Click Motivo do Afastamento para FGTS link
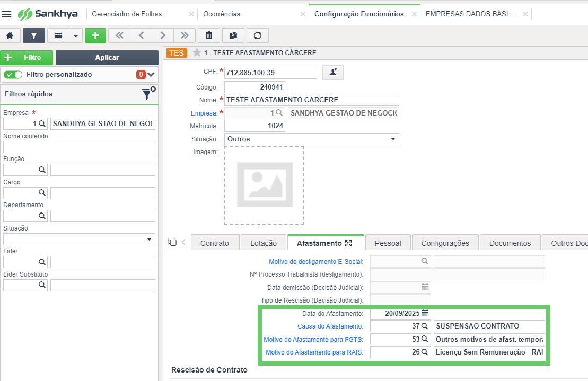 pos(313,340)
